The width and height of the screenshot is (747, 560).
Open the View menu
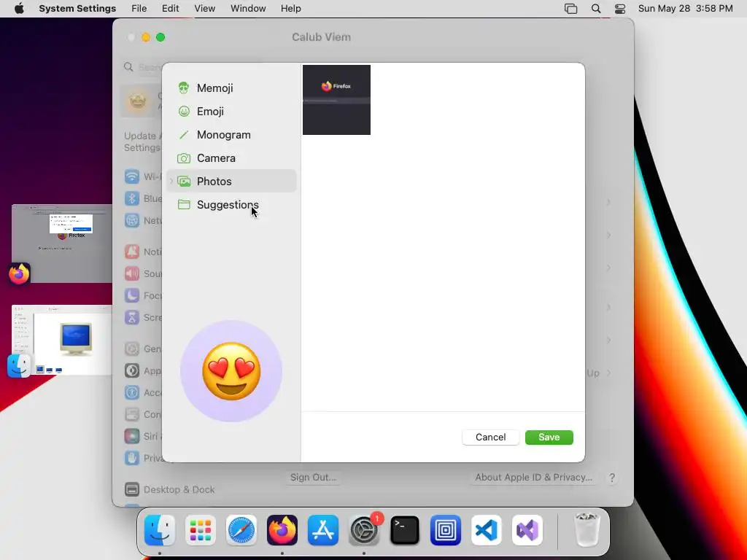pyautogui.click(x=204, y=9)
